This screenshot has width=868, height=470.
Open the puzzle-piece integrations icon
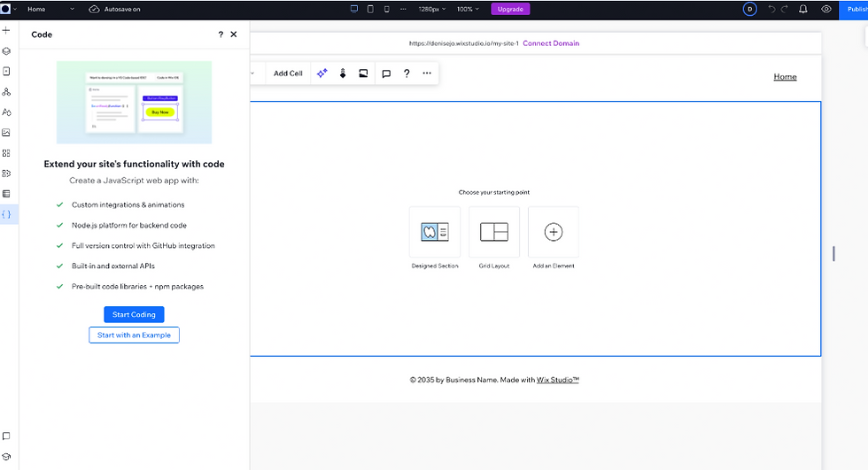pyautogui.click(x=6, y=173)
